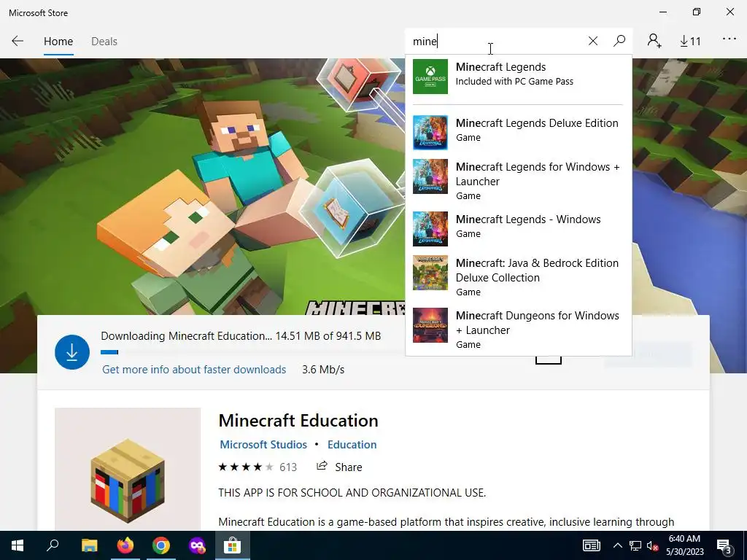Click the Minecraft Education app logo image

point(128,469)
